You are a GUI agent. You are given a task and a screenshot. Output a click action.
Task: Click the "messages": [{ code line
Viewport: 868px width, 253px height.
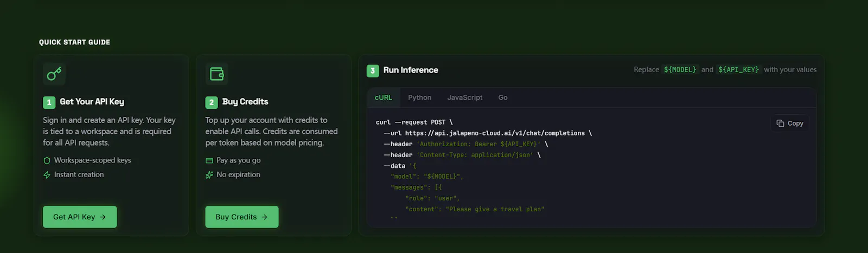click(x=416, y=187)
